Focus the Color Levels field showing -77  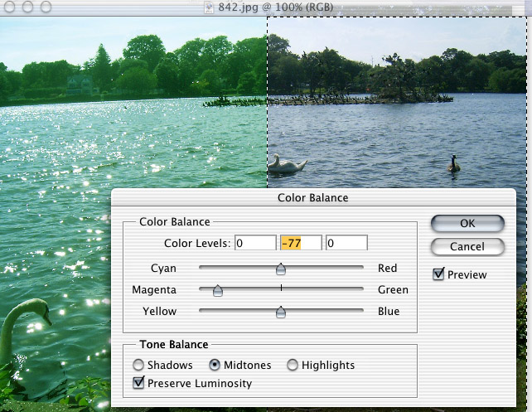point(300,243)
